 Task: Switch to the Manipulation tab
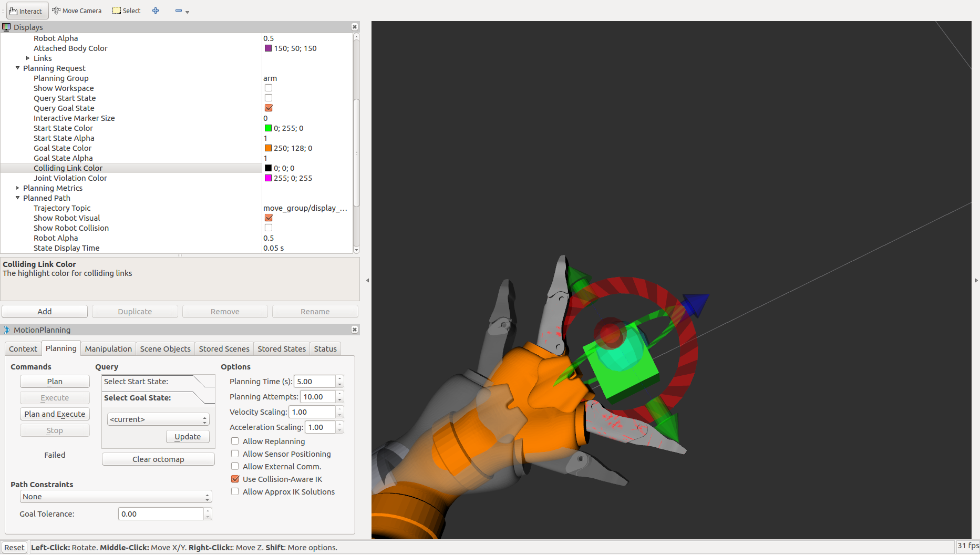[108, 348]
